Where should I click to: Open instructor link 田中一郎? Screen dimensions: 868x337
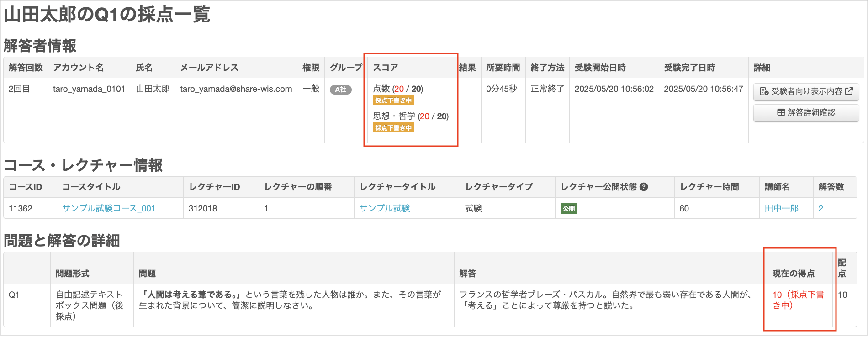click(x=782, y=208)
